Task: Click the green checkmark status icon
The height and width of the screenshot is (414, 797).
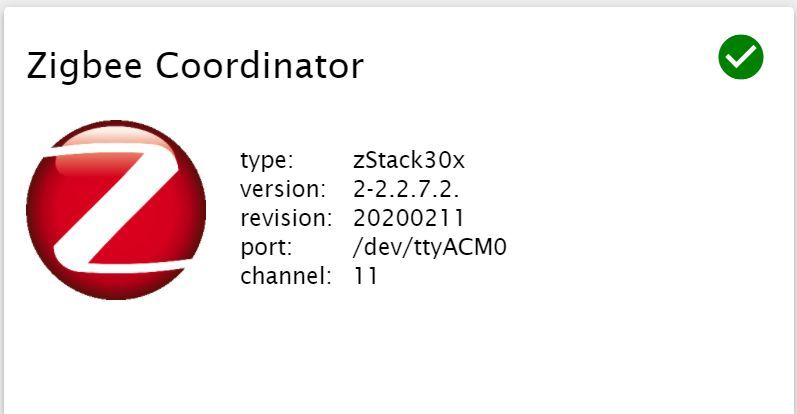Action: point(741,57)
